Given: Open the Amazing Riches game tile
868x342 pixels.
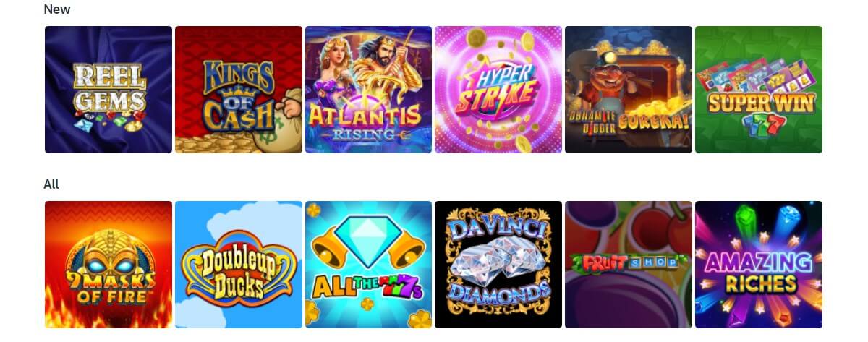Looking at the screenshot, I should 759,265.
